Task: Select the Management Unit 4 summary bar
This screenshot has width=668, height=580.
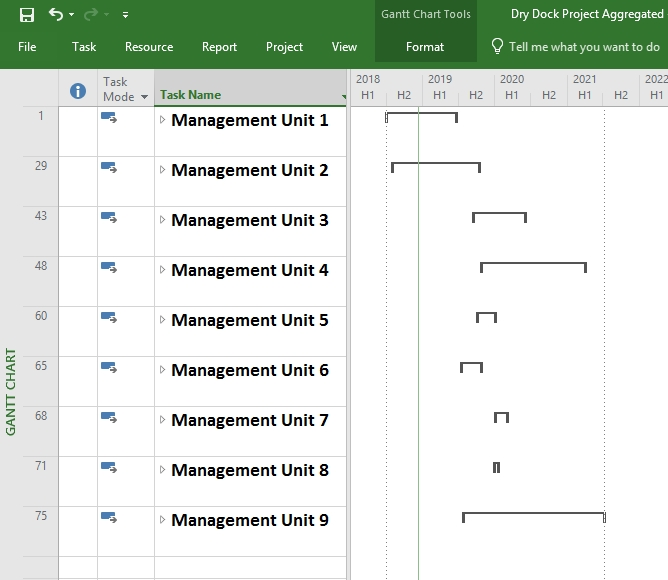Action: click(533, 265)
